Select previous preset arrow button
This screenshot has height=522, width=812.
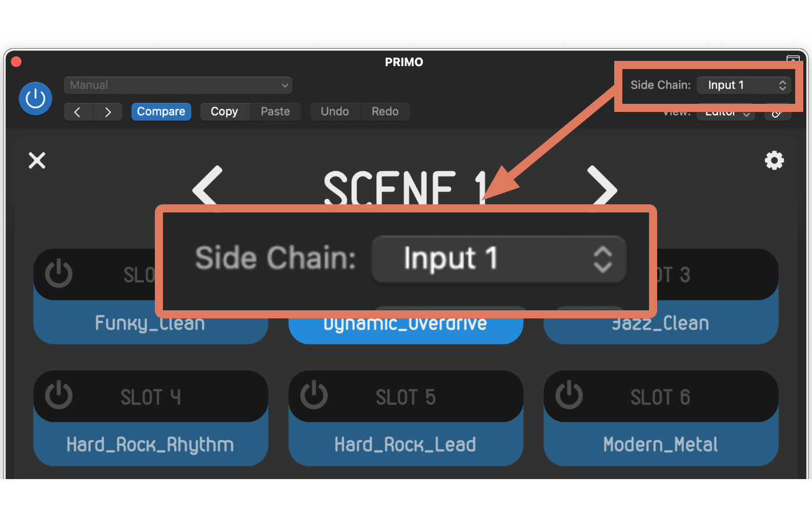(78, 112)
